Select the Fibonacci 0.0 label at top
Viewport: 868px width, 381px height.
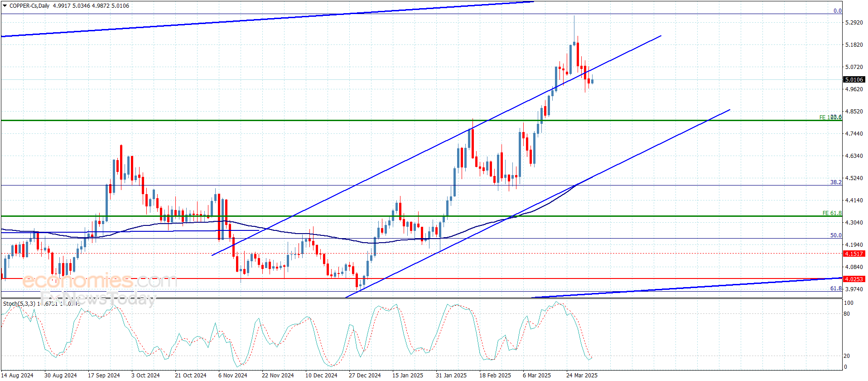coord(837,10)
